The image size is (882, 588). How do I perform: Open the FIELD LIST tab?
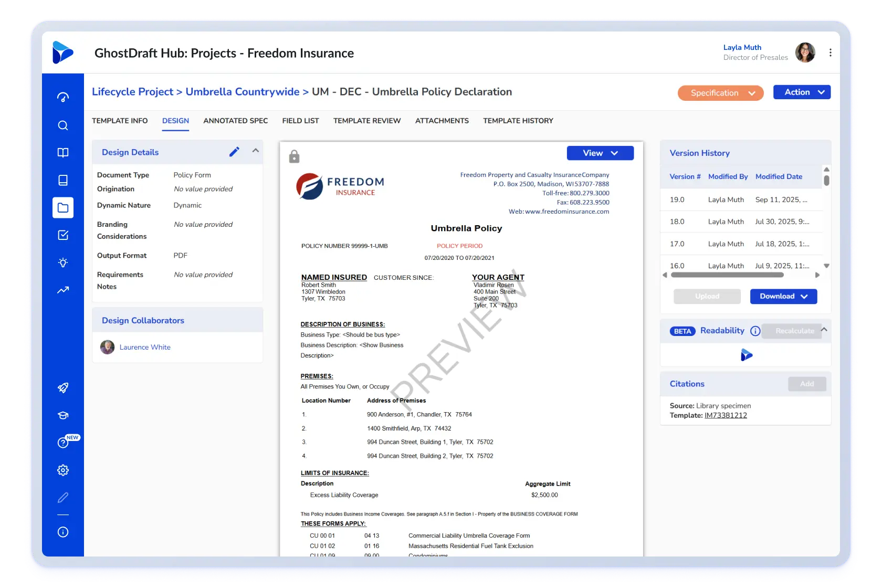pos(300,121)
